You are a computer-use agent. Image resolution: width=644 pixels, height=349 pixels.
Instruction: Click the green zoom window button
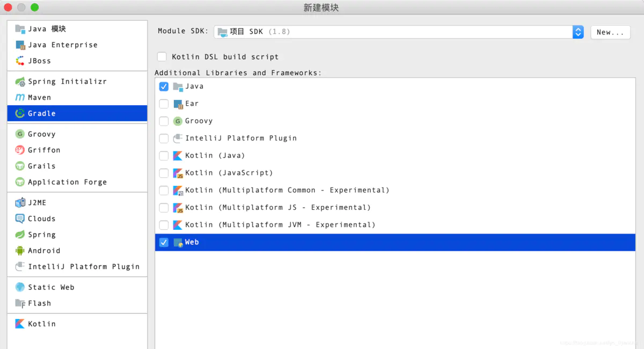point(34,8)
